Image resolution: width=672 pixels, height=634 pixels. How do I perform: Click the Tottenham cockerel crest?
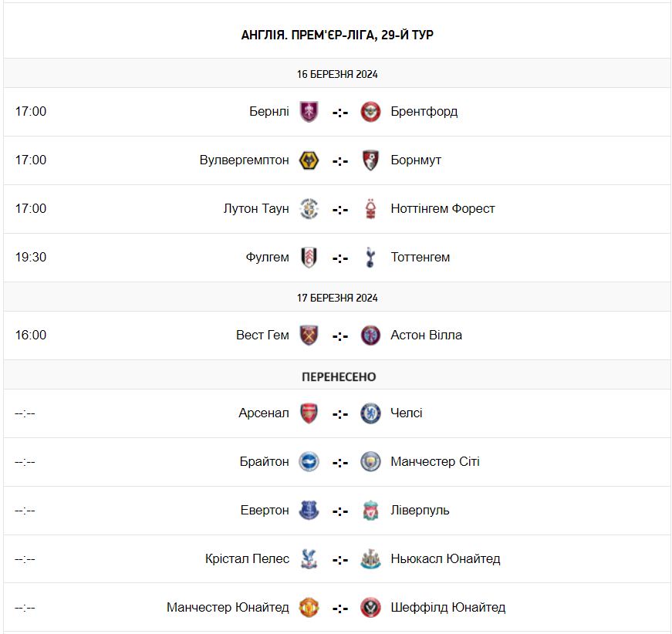371,258
